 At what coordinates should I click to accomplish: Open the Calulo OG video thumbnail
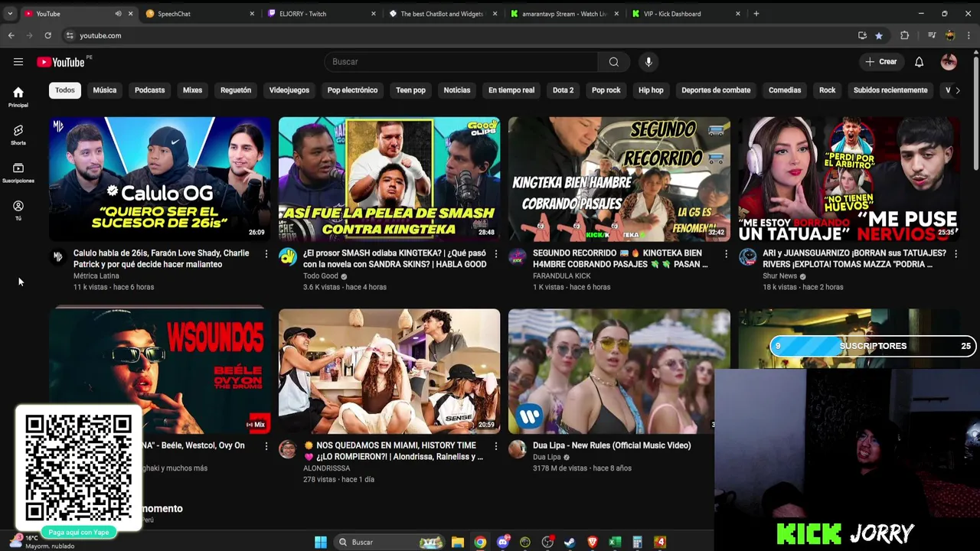click(160, 179)
